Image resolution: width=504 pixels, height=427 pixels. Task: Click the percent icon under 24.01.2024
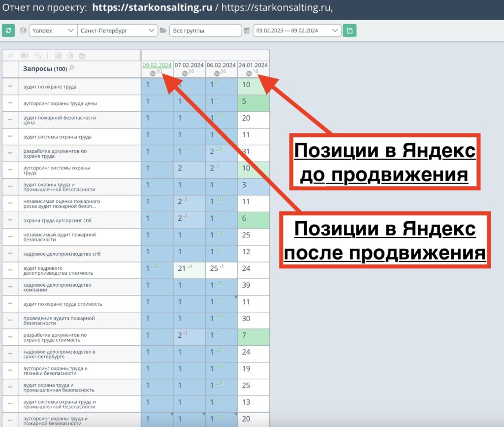[x=249, y=74]
